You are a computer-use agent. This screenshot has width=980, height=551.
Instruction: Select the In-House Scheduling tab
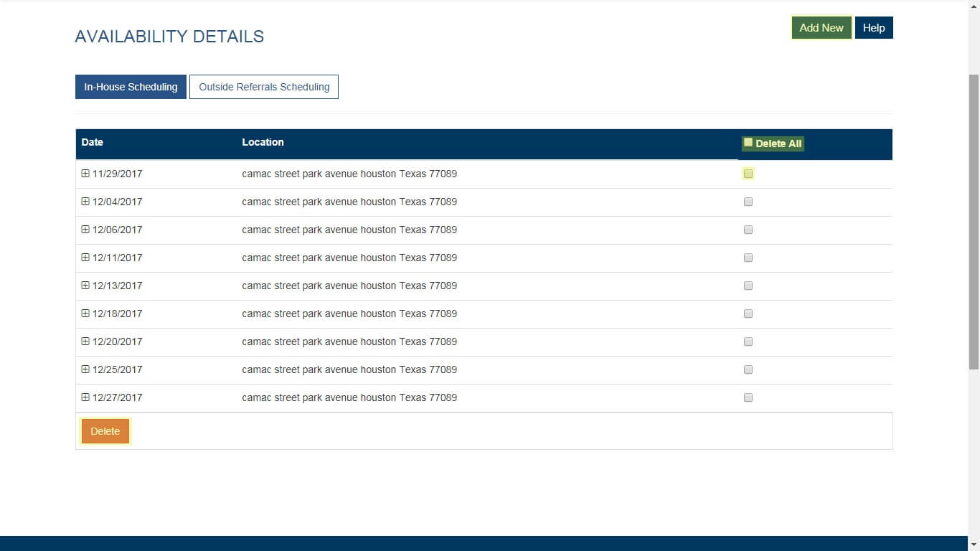[131, 87]
